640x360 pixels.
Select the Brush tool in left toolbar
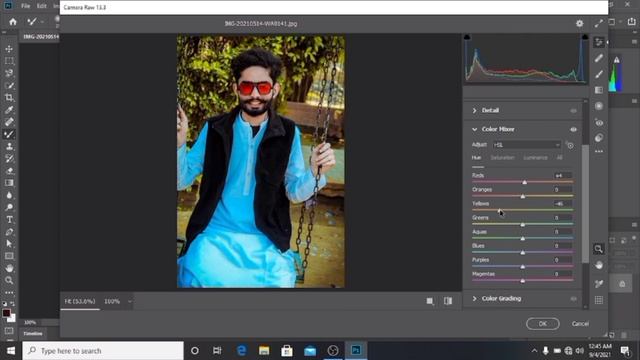pyautogui.click(x=9, y=134)
